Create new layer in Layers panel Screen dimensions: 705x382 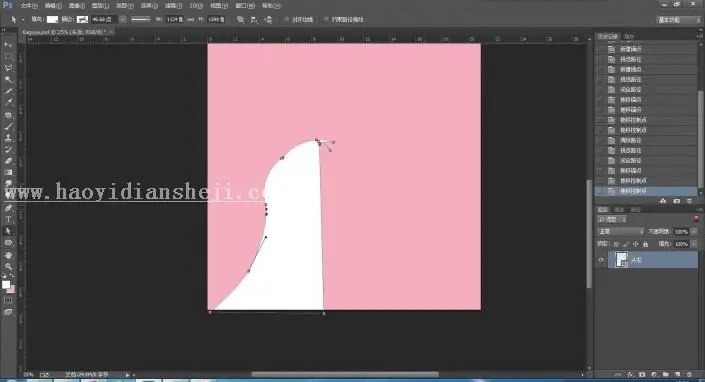[677, 374]
